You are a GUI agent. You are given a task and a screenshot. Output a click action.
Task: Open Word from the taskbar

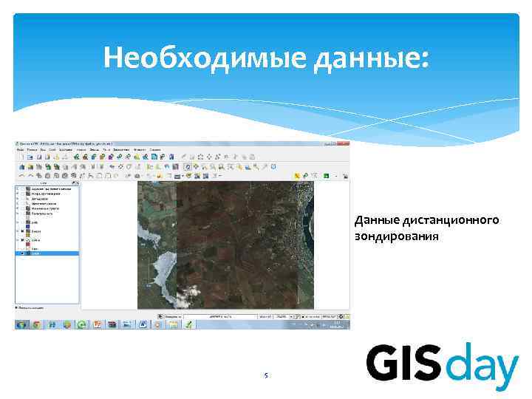143,324
